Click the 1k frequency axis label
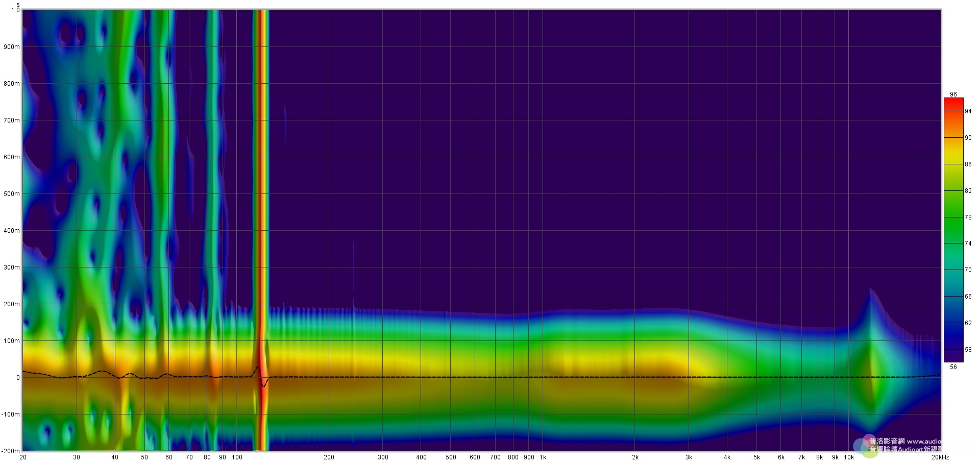 click(543, 457)
